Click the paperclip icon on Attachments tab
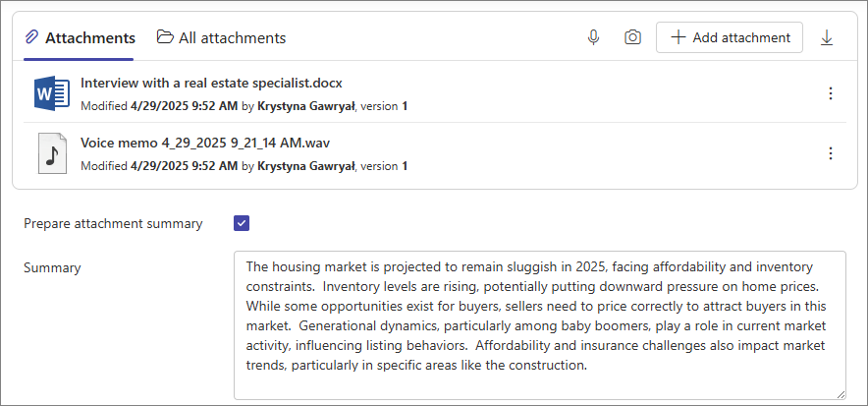The height and width of the screenshot is (406, 868). (31, 37)
